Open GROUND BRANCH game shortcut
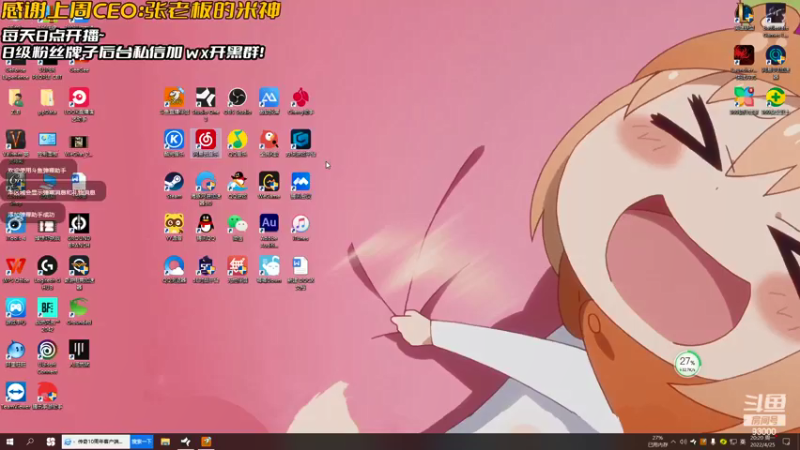This screenshot has height=450, width=800. pos(79,223)
